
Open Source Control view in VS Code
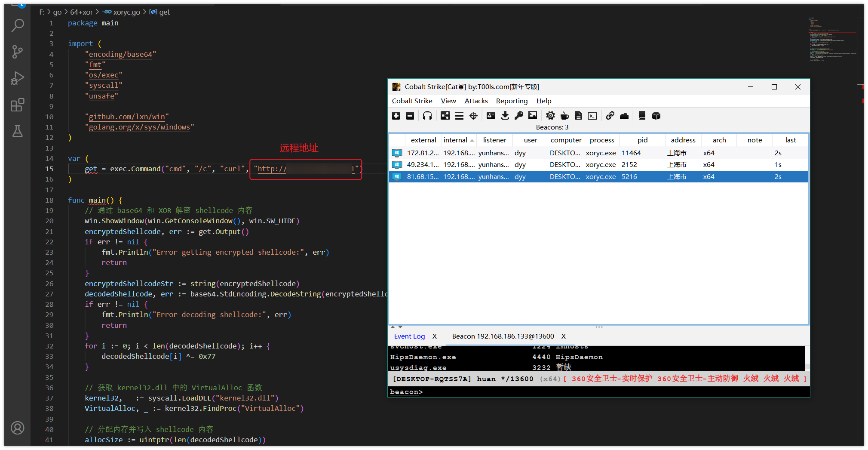pyautogui.click(x=18, y=52)
